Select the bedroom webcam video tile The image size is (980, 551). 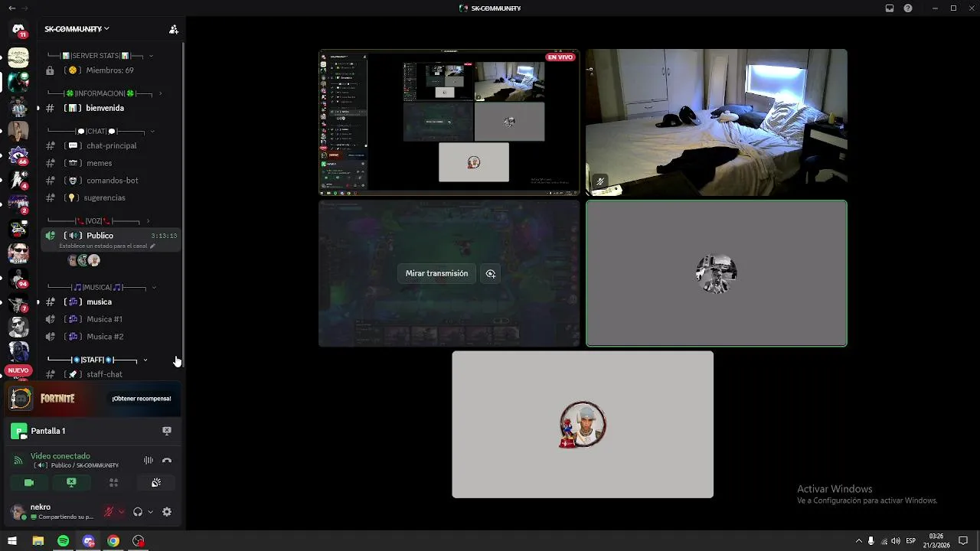click(717, 122)
